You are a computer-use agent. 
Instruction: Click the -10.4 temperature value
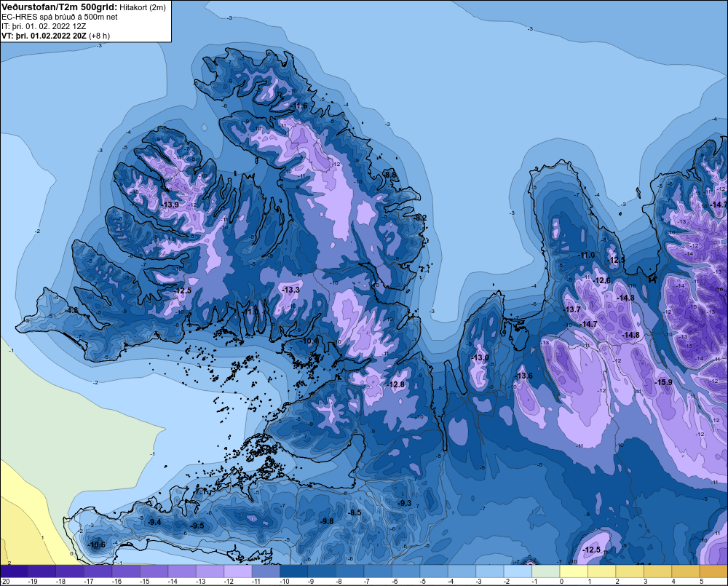pos(309,341)
